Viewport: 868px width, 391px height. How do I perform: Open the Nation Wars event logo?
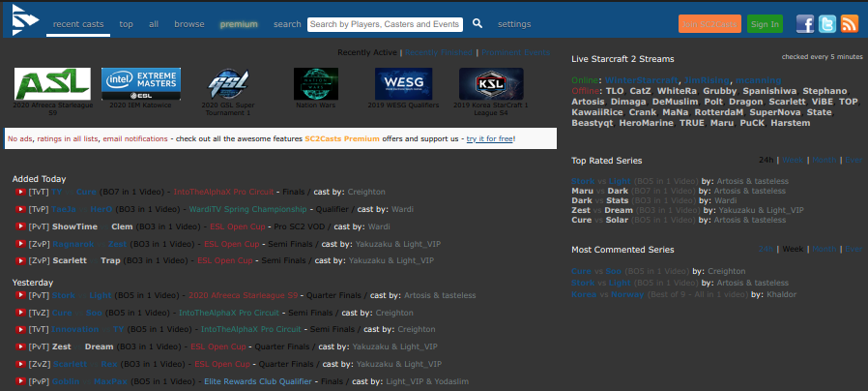315,84
